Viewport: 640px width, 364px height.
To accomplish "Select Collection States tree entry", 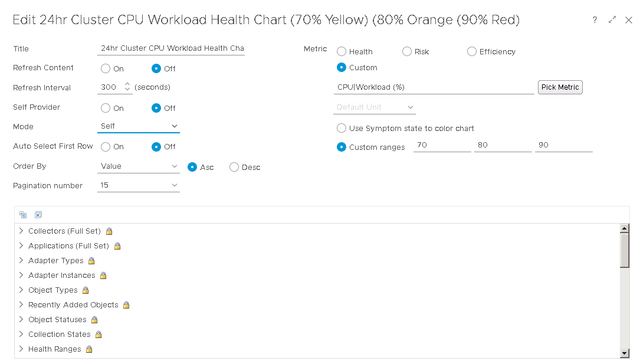I will (x=59, y=335).
